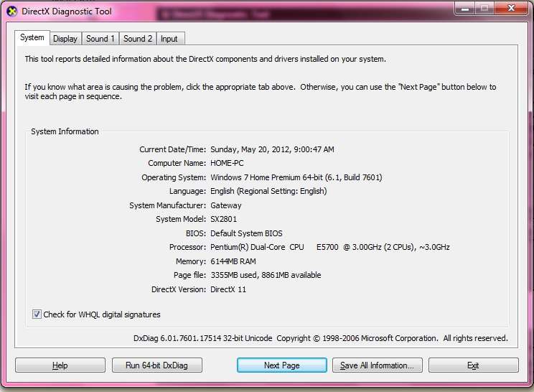The image size is (534, 392).
Task: Open the Sound 1 tab
Action: (x=100, y=39)
